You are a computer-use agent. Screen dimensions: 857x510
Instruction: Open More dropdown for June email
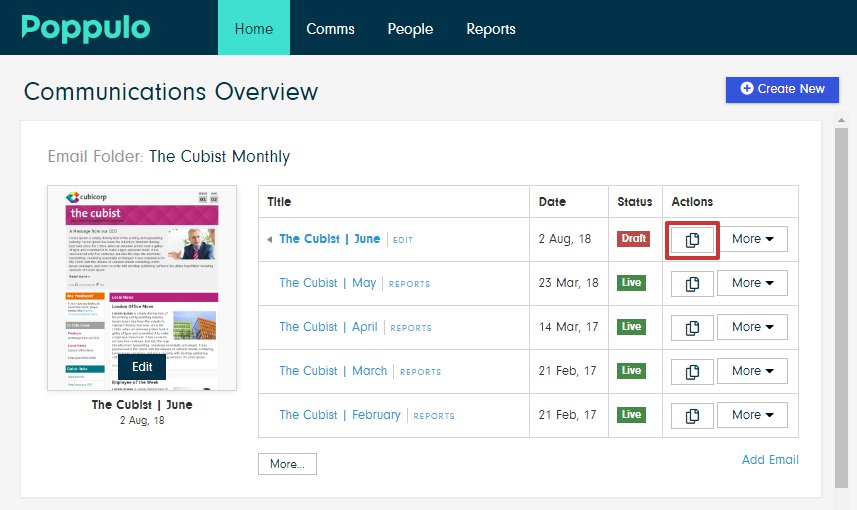(752, 239)
